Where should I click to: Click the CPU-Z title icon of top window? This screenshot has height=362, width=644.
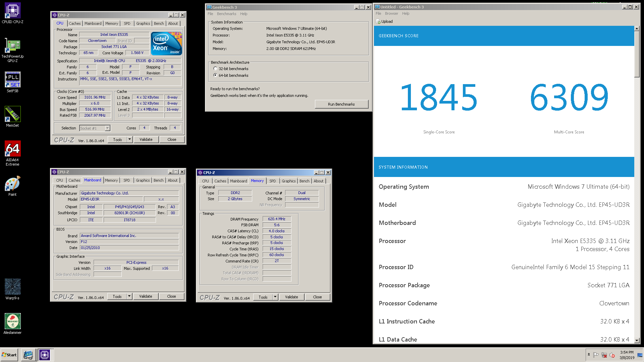coord(54,15)
